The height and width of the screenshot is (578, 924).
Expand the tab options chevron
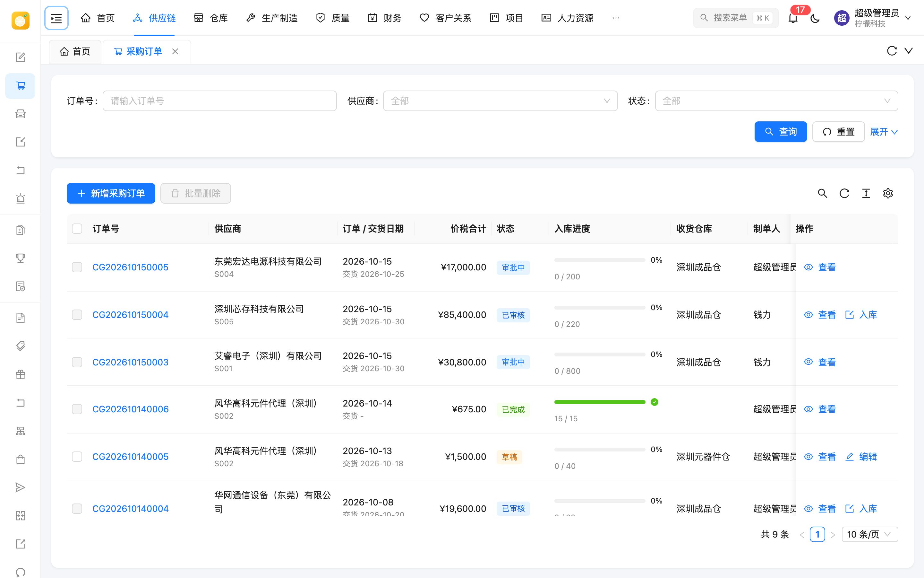tap(909, 51)
